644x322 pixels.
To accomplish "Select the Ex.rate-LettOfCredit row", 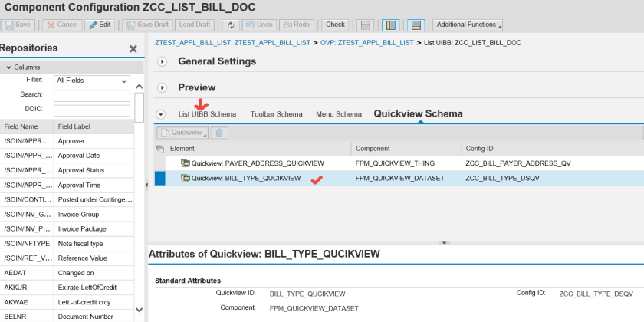I will click(67, 287).
